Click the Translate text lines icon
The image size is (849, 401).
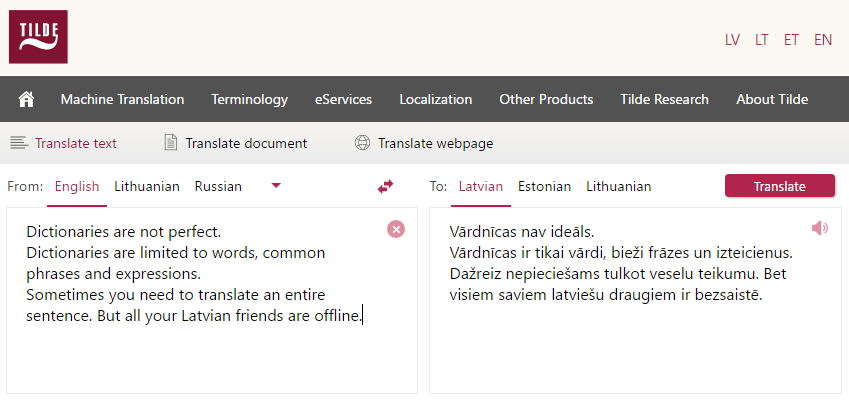pyautogui.click(x=19, y=143)
